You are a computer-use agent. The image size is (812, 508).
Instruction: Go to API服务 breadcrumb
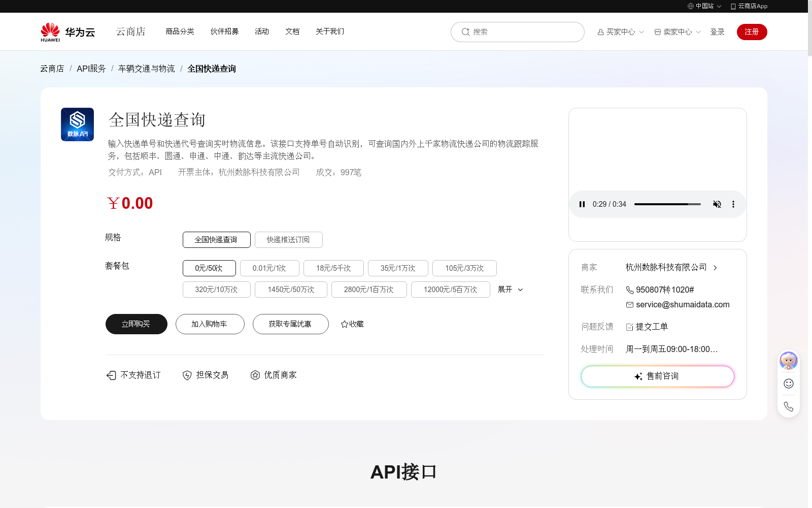pos(91,69)
